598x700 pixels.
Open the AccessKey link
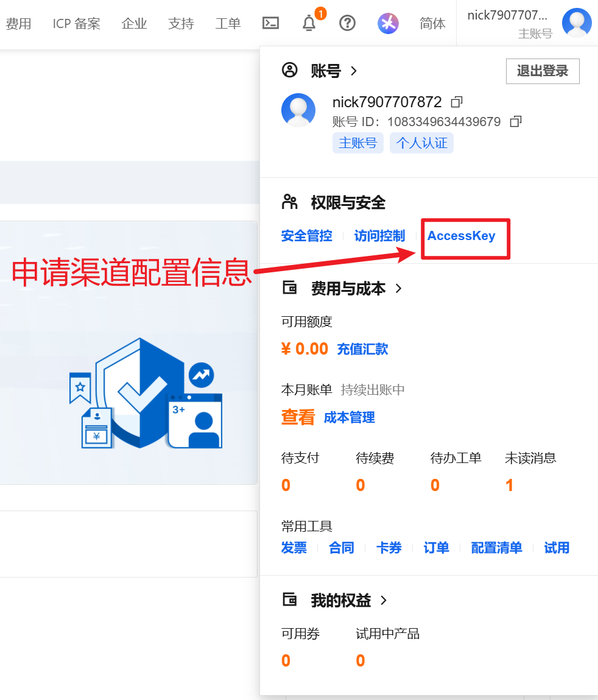point(461,236)
